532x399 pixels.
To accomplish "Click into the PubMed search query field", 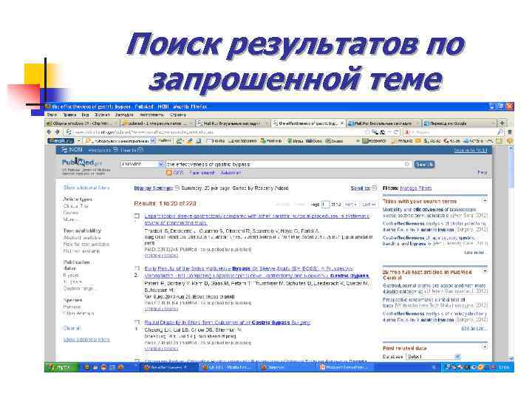I will click(285, 164).
